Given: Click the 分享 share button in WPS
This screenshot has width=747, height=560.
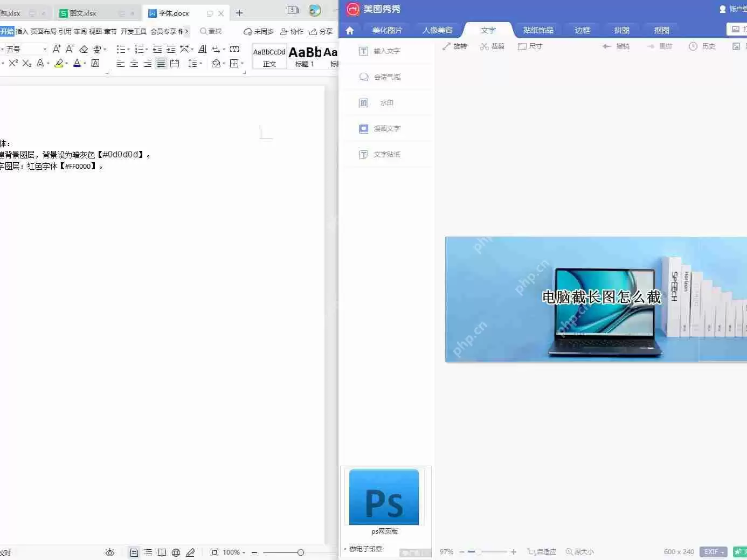Looking at the screenshot, I should 321,31.
